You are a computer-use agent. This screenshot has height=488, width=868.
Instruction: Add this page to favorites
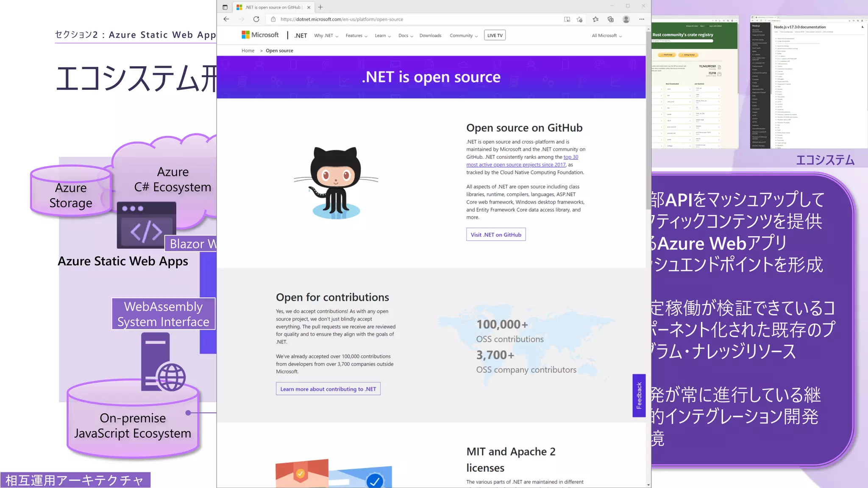click(579, 19)
